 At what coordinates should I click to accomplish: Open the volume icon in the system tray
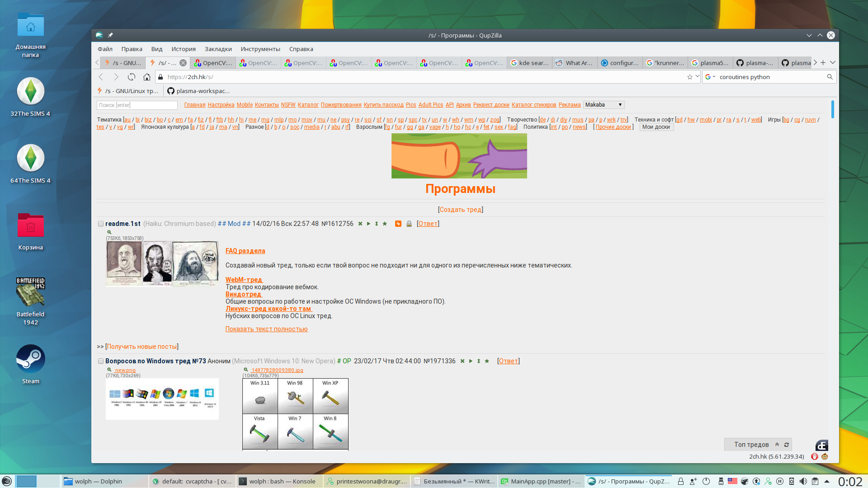803,481
